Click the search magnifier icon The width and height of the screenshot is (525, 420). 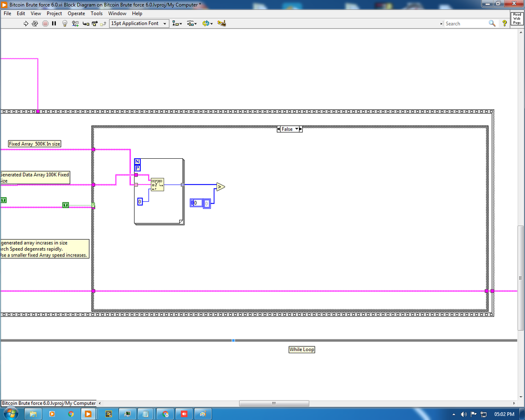(x=492, y=24)
